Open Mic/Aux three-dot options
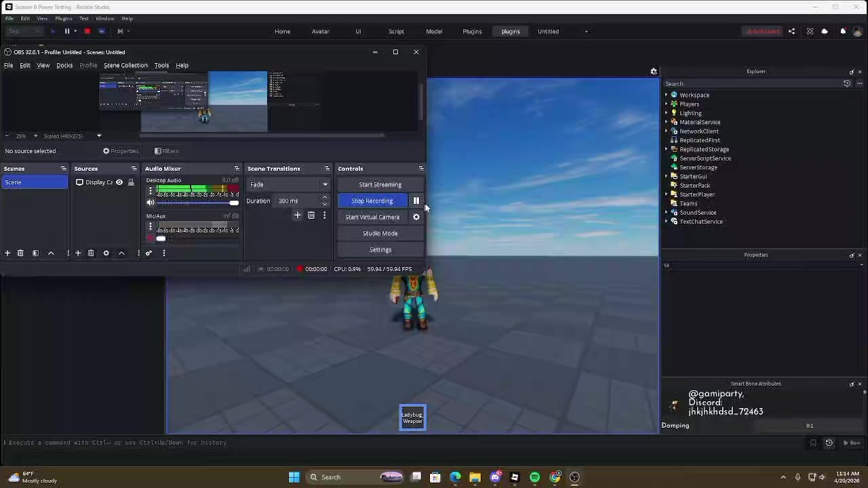Viewport: 868px width, 488px height. 151,227
